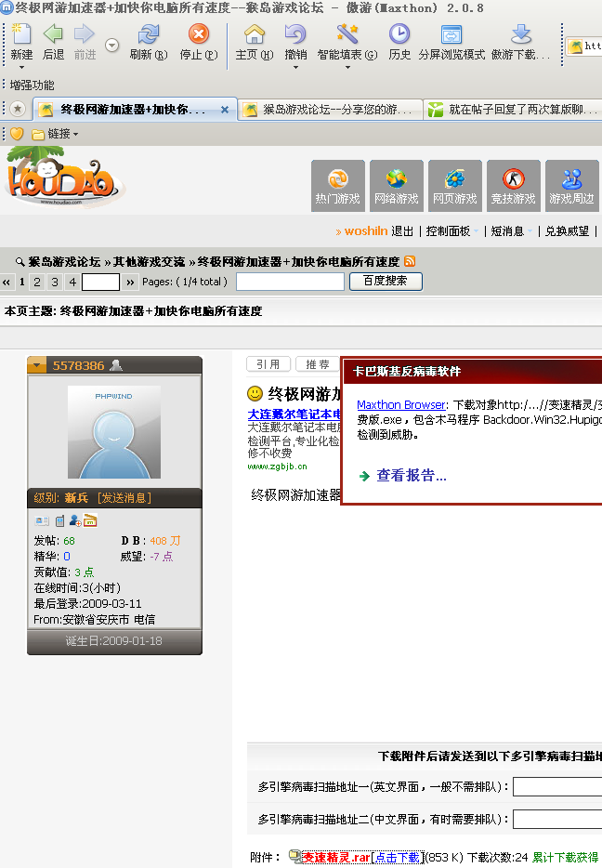The width and height of the screenshot is (602, 868).
Task: Open the 链接 folder dropdown
Action: click(x=55, y=134)
